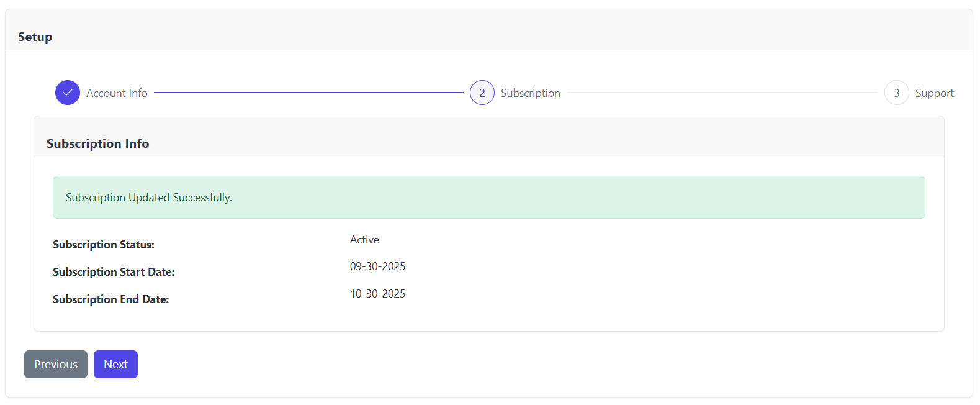Select the step 2 circle icon
Image resolution: width=980 pixels, height=405 pixels.
point(482,93)
